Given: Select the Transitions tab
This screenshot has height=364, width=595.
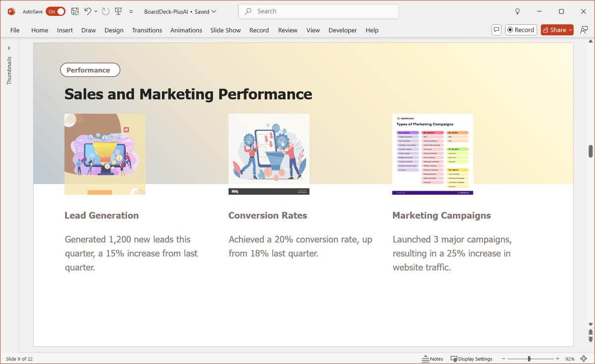Looking at the screenshot, I should point(147,30).
